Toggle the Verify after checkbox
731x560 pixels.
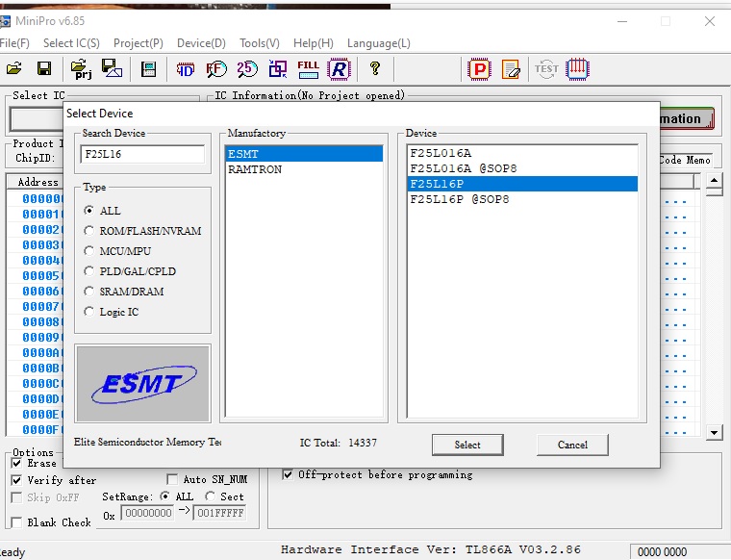coord(16,480)
